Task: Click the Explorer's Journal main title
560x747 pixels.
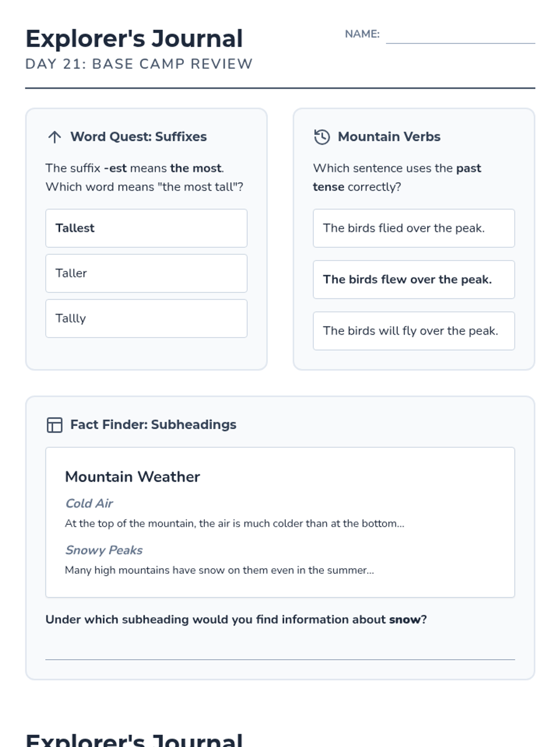Action: [134, 38]
